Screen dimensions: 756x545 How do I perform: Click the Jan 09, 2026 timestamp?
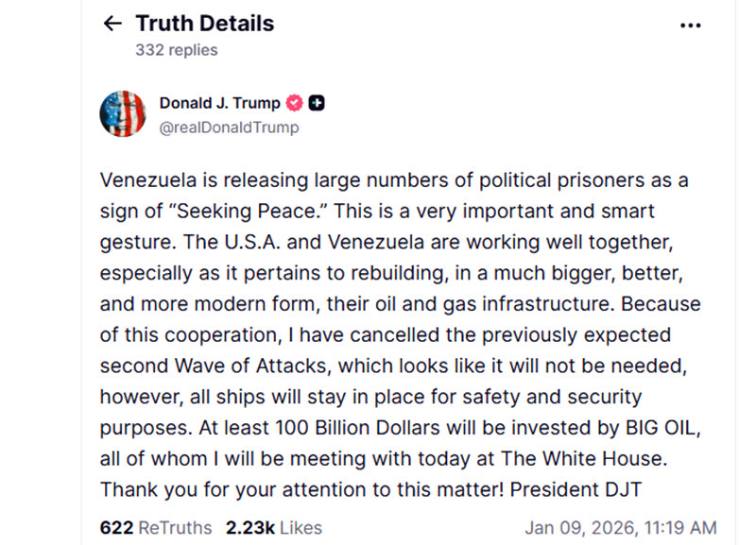(620, 527)
